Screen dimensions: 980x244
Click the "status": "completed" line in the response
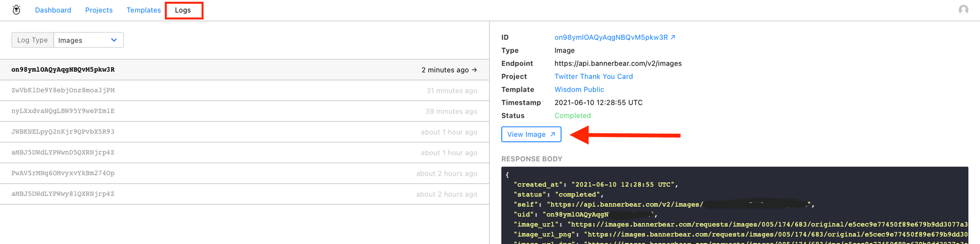(x=559, y=194)
